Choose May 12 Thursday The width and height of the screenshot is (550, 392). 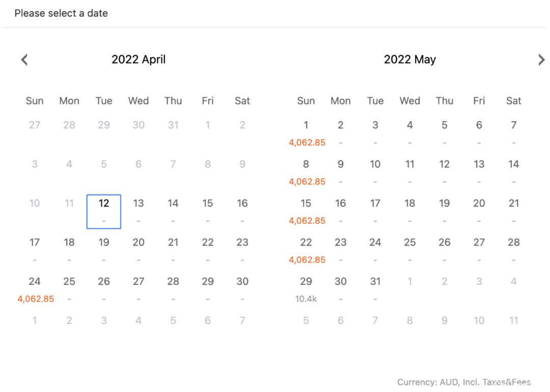click(445, 173)
